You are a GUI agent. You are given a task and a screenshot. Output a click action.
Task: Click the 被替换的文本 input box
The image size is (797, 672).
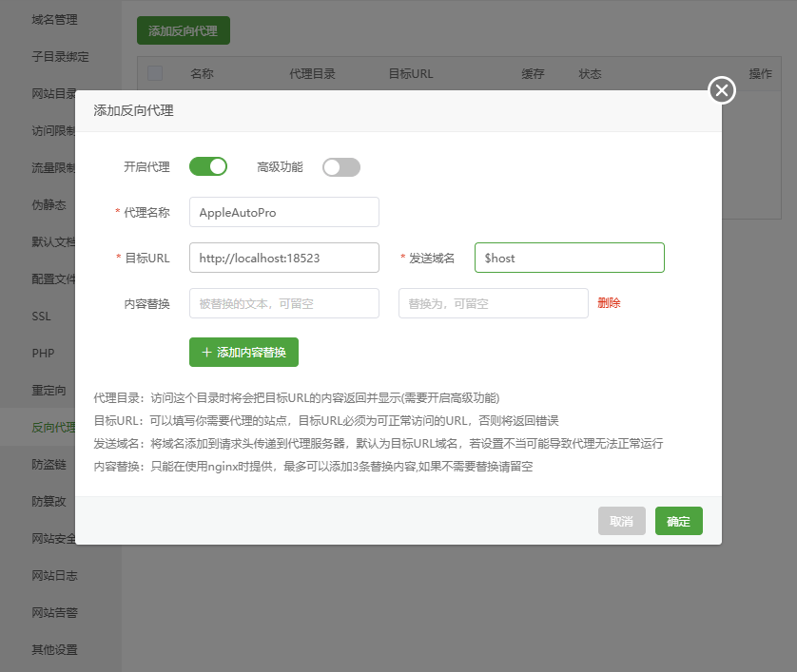(x=284, y=303)
